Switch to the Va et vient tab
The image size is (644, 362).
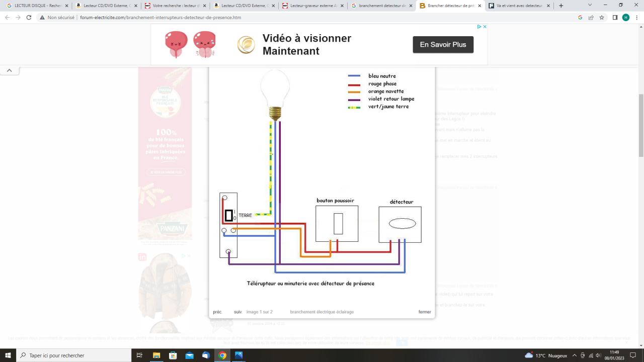click(517, 6)
